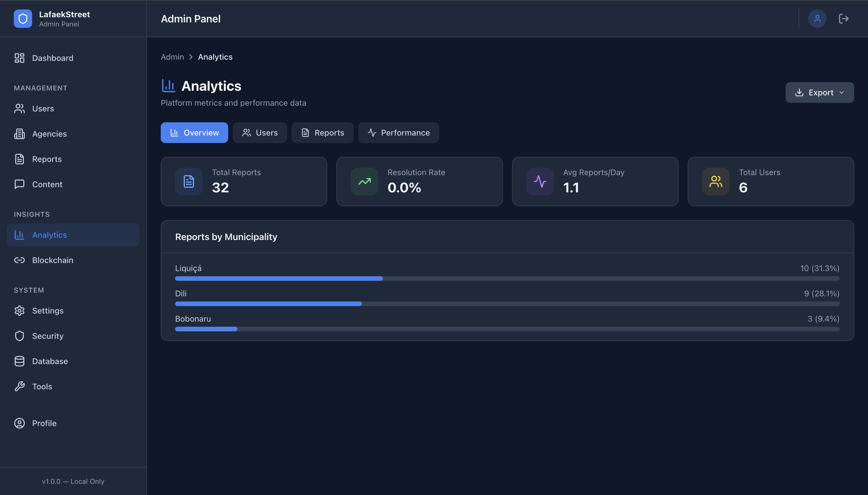Navigate to Admin via the breadcrumb link
This screenshot has height=495, width=868.
tap(172, 57)
